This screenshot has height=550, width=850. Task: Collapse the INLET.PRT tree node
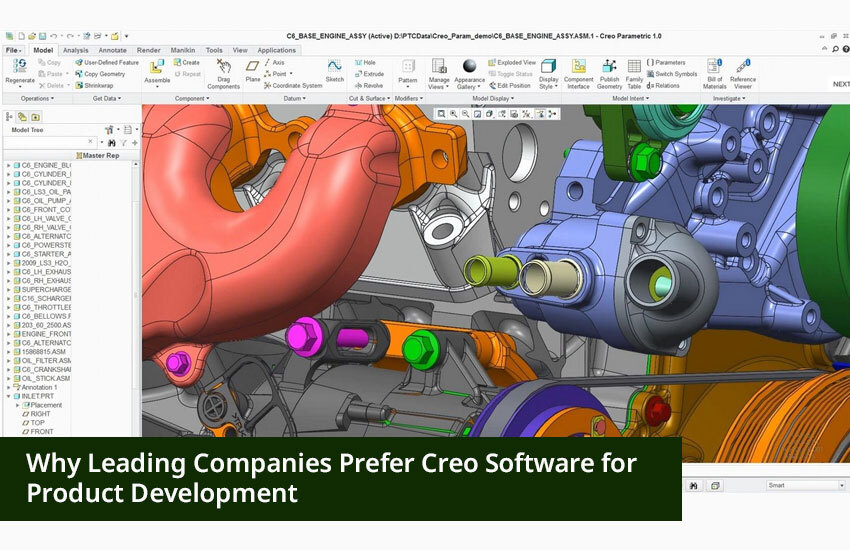(x=8, y=396)
